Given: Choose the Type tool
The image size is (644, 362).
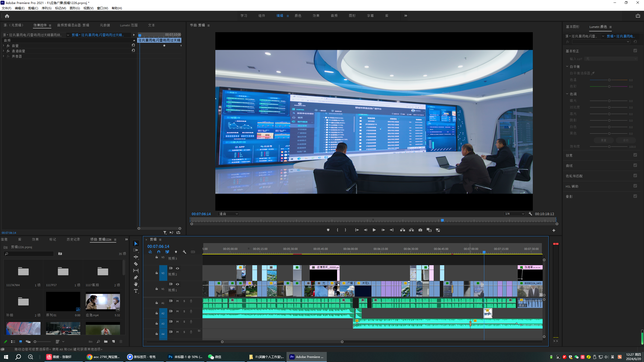Looking at the screenshot, I should click(136, 291).
